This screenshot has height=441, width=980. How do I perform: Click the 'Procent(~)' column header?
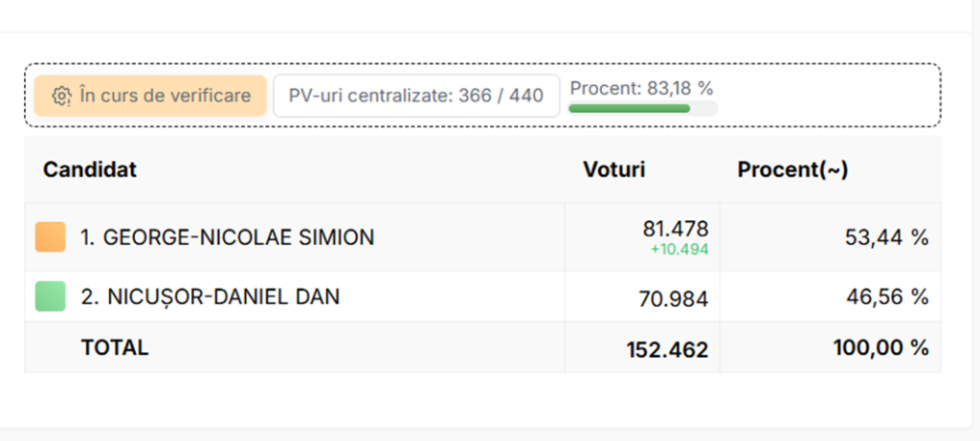[792, 169]
